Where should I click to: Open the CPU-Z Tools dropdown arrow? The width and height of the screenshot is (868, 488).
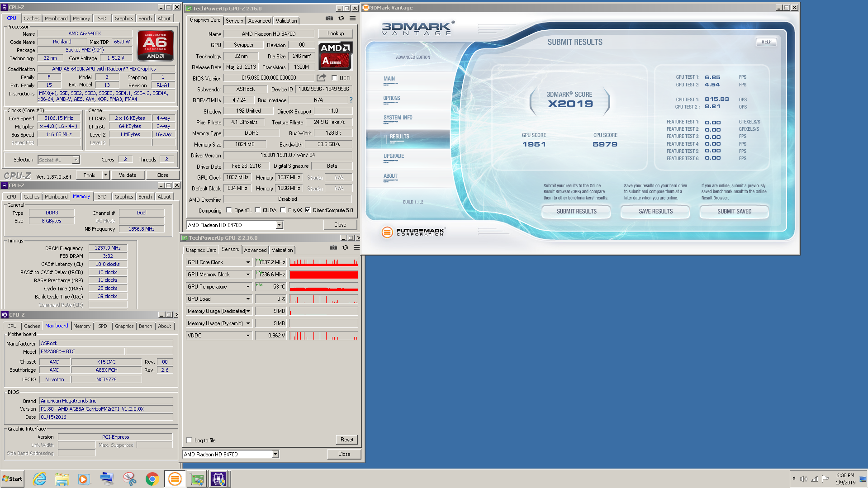pyautogui.click(x=105, y=175)
